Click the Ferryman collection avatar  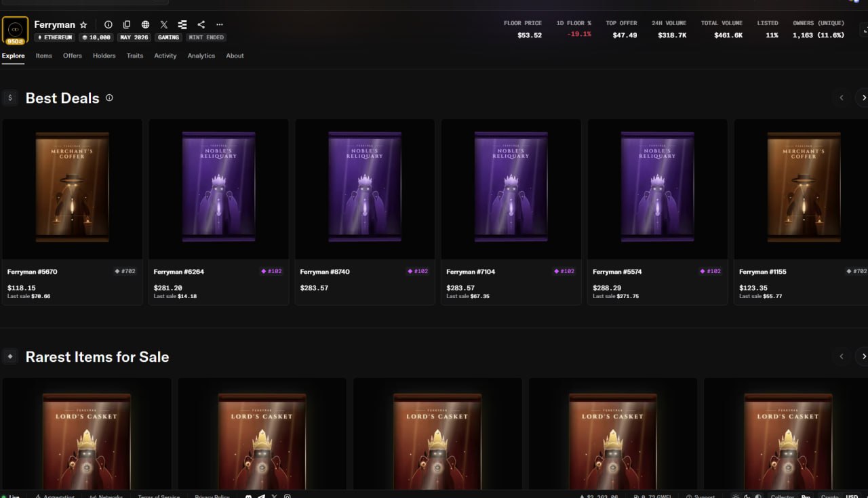(15, 30)
